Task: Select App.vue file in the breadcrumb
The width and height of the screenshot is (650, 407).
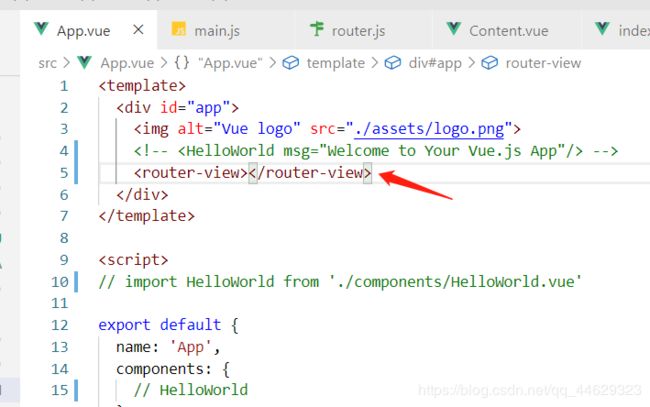Action: coord(127,63)
